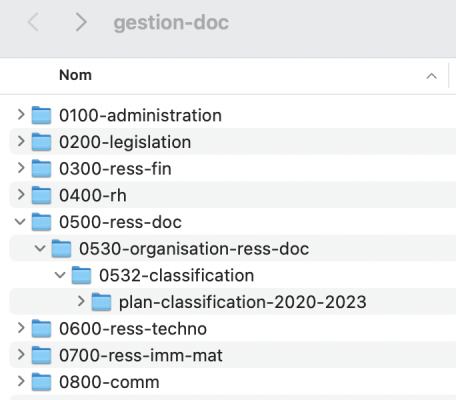456x400 pixels.
Task: Go back using the left arrow
Action: [x=33, y=22]
